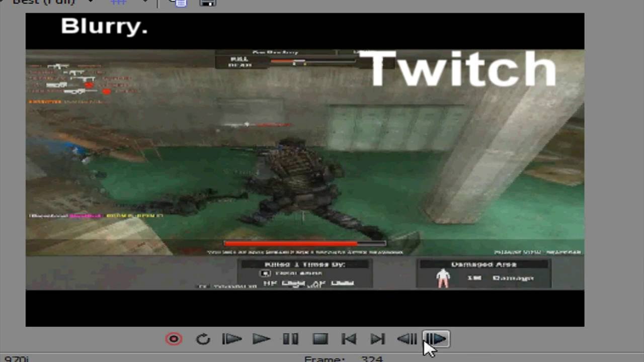
Task: Stop playback with the square Stop button
Action: pos(320,339)
